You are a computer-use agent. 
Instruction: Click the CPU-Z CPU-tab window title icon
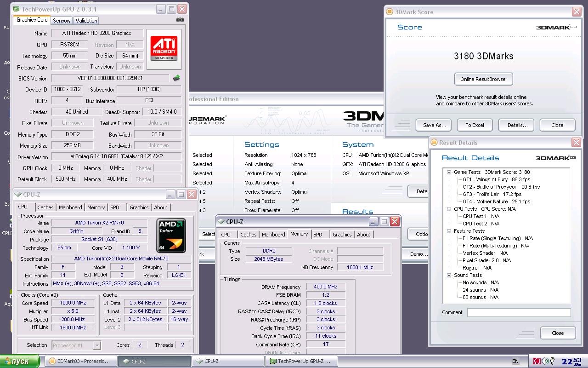(x=18, y=194)
